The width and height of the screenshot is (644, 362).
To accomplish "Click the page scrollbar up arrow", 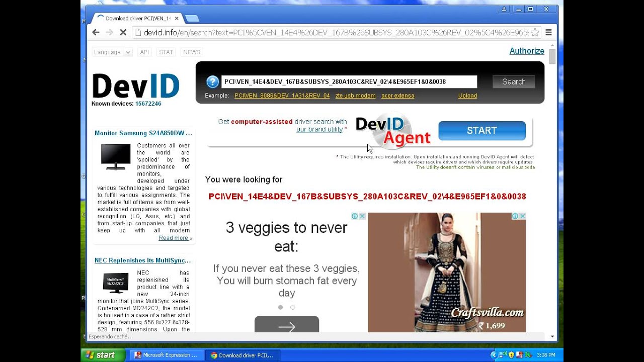I will click(552, 45).
